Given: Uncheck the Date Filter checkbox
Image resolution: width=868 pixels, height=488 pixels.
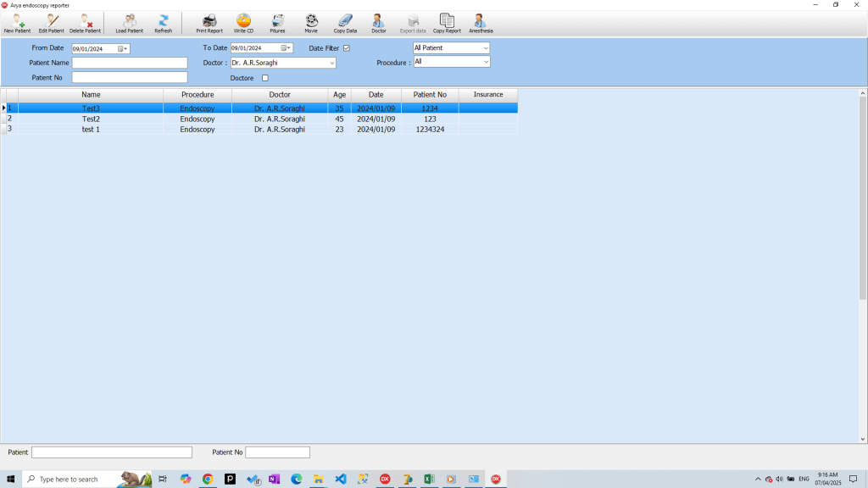Looking at the screenshot, I should [x=347, y=48].
